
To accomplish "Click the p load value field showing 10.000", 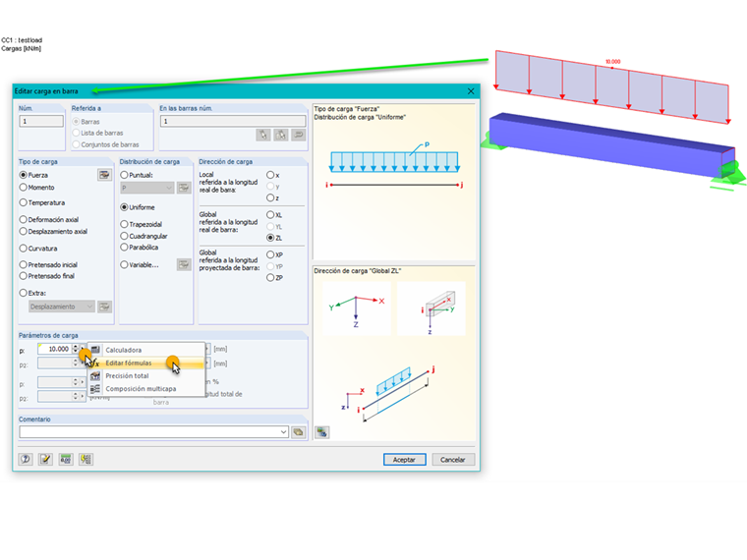I will point(55,349).
